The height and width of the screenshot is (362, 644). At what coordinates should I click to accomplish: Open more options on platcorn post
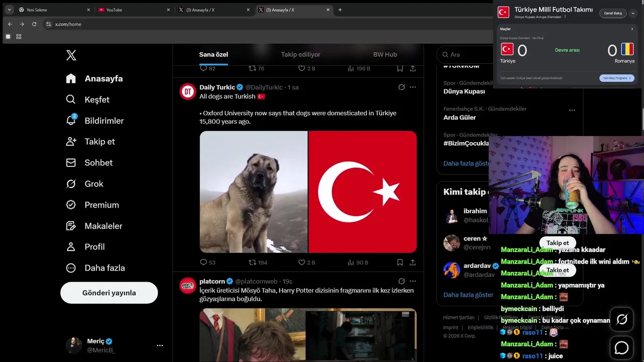[413, 281]
